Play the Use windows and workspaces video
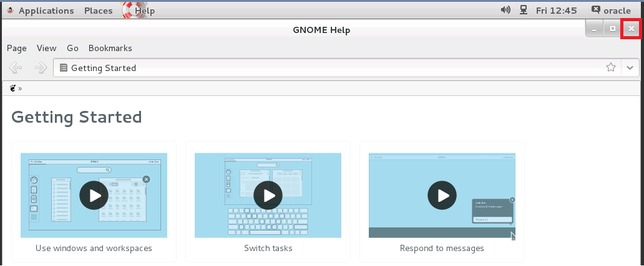Image resolution: width=644 pixels, height=266 pixels. (94, 196)
